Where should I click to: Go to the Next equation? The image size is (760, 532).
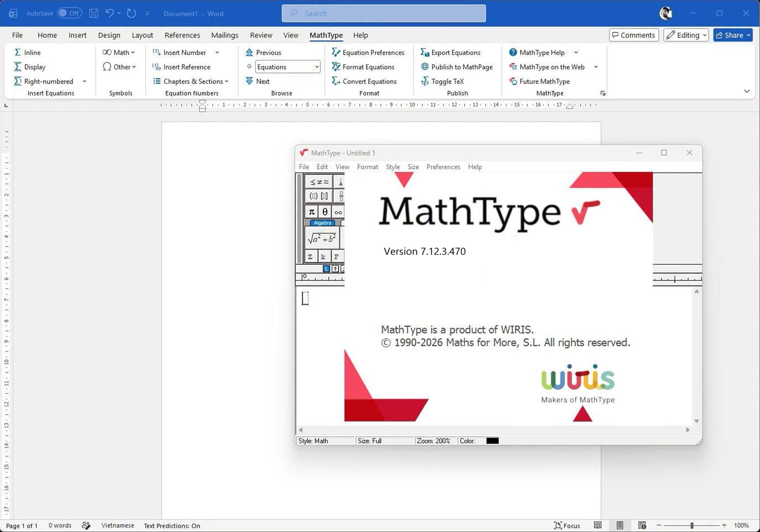258,81
